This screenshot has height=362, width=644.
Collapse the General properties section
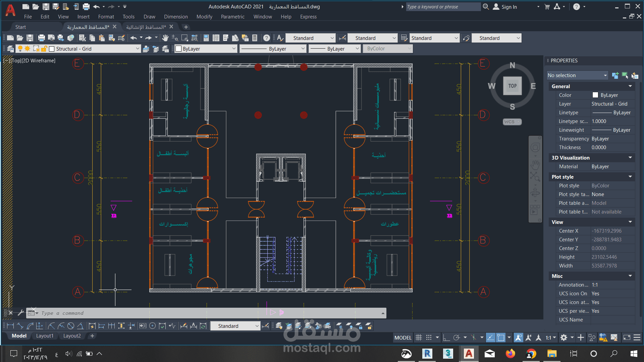click(630, 86)
